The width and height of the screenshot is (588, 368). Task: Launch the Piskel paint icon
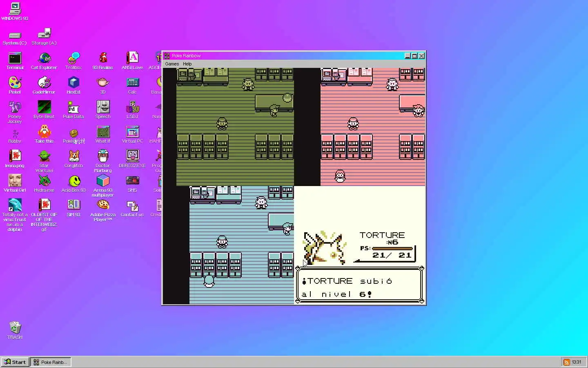click(15, 85)
